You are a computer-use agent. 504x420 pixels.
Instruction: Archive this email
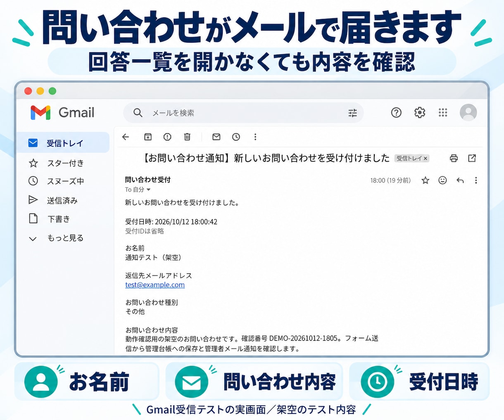tap(148, 137)
